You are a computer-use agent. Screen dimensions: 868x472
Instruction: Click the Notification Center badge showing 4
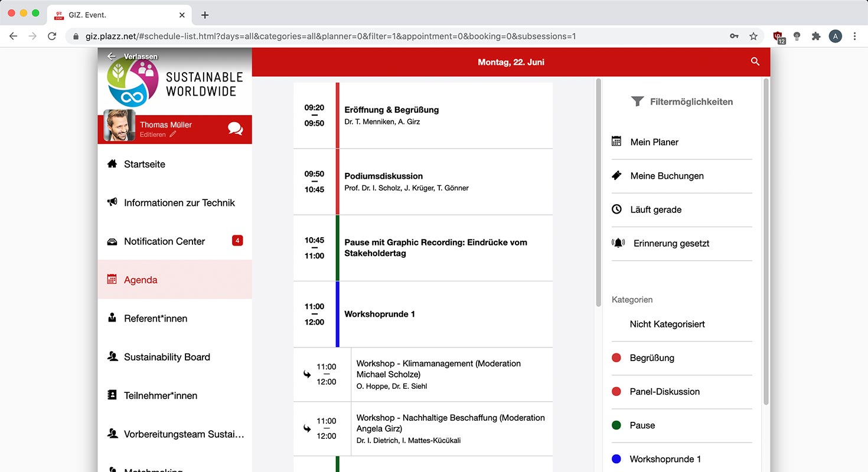[237, 240]
